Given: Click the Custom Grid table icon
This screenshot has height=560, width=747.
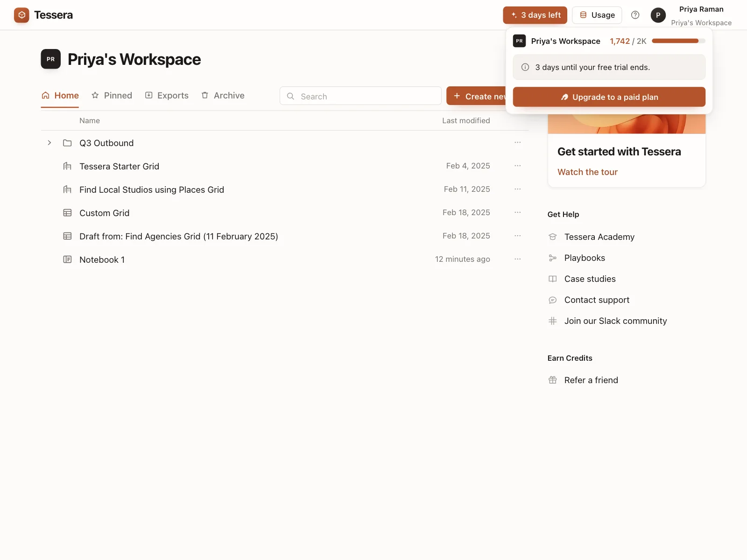Looking at the screenshot, I should coord(67,213).
